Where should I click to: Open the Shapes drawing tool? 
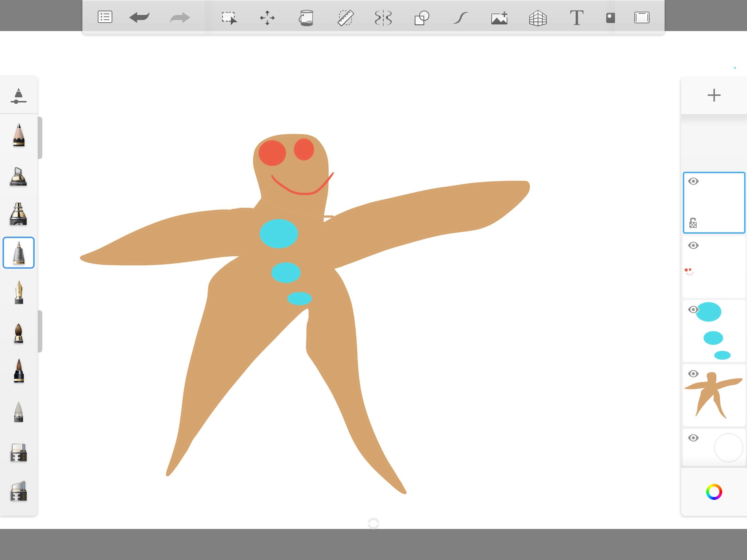click(x=422, y=17)
